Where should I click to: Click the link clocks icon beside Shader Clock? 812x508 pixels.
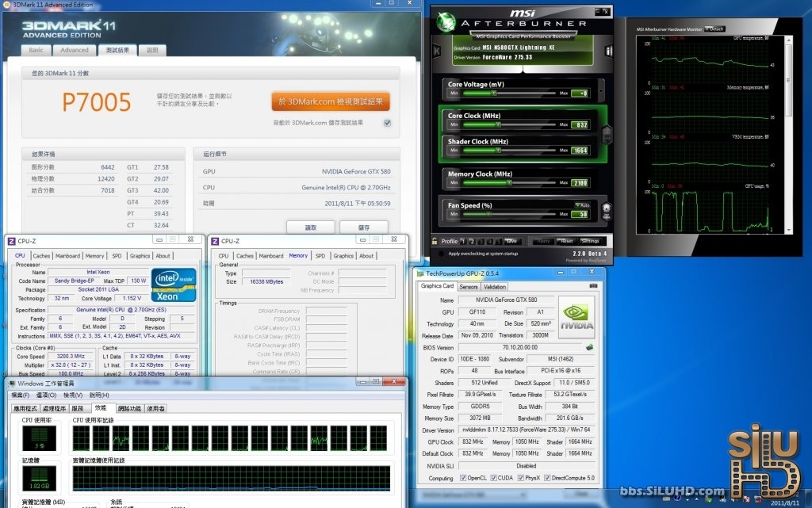[607, 133]
